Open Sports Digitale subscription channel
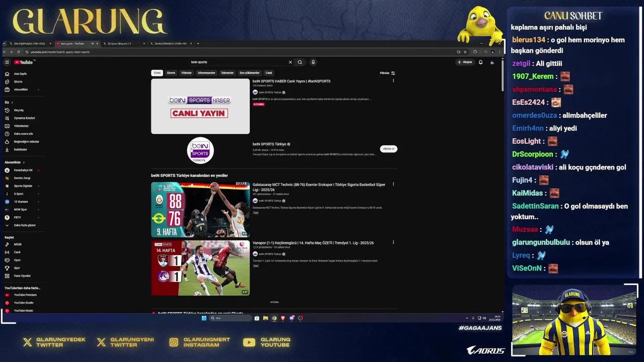This screenshot has height=362, width=644. pos(23,186)
